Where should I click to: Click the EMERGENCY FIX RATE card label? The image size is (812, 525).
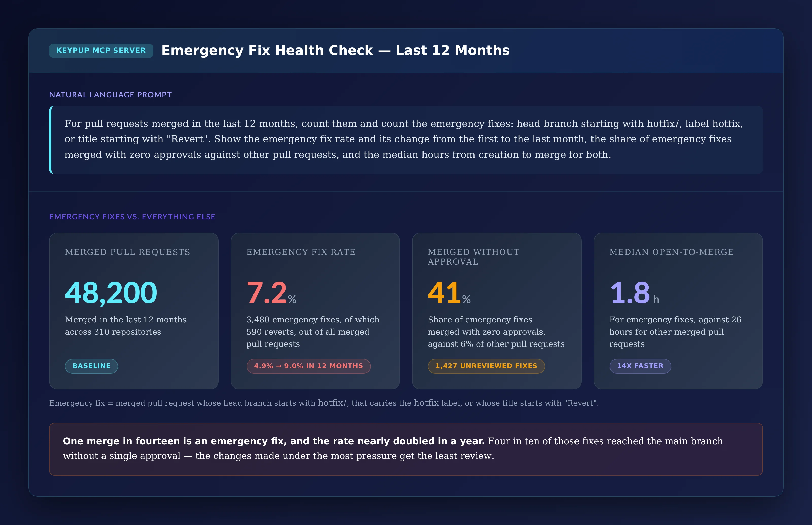coord(301,252)
